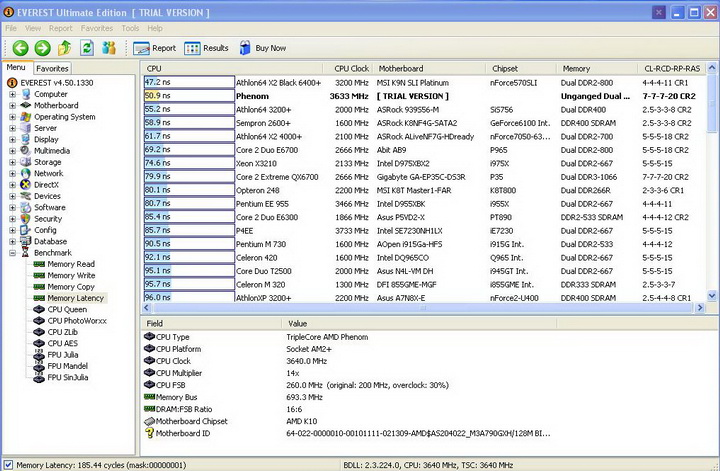Image resolution: width=720 pixels, height=471 pixels.
Task: Sort by Motherboard column header
Action: click(x=429, y=68)
